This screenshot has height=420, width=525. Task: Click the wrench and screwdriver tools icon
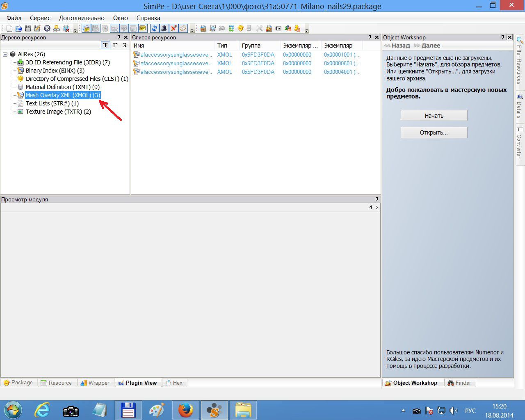[259, 28]
